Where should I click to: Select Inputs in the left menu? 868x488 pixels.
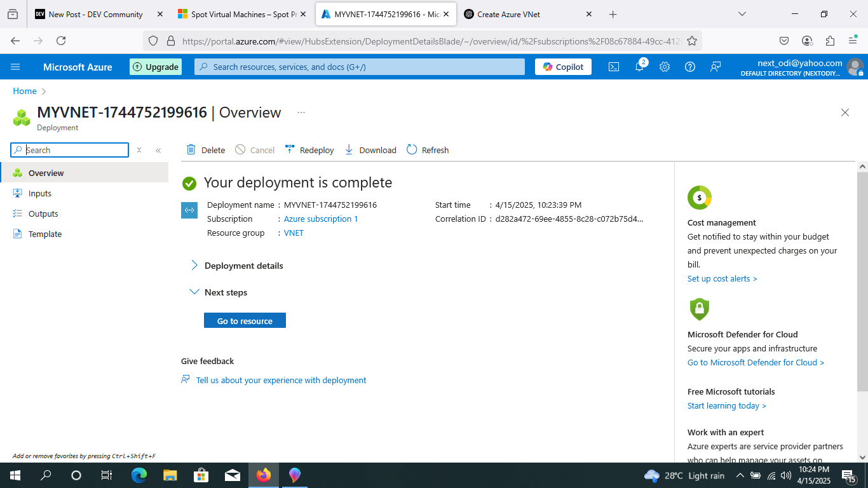(84, 193)
